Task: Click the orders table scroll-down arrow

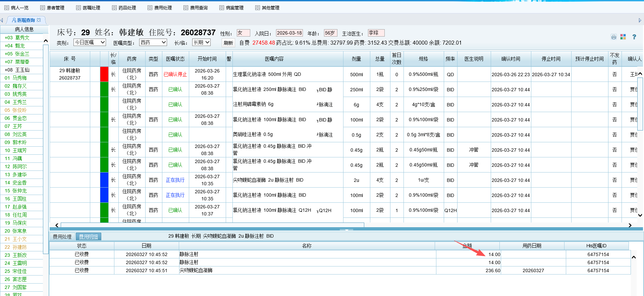Action: (640, 215)
